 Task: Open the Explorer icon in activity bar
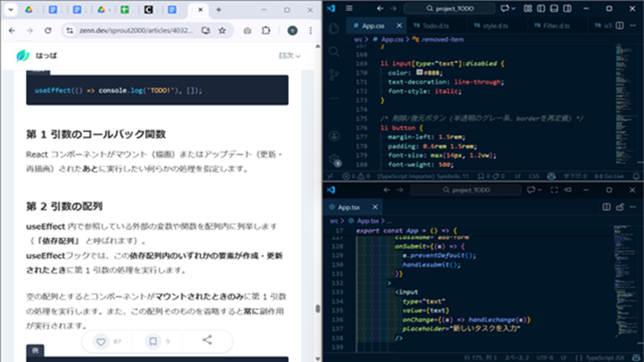334,29
